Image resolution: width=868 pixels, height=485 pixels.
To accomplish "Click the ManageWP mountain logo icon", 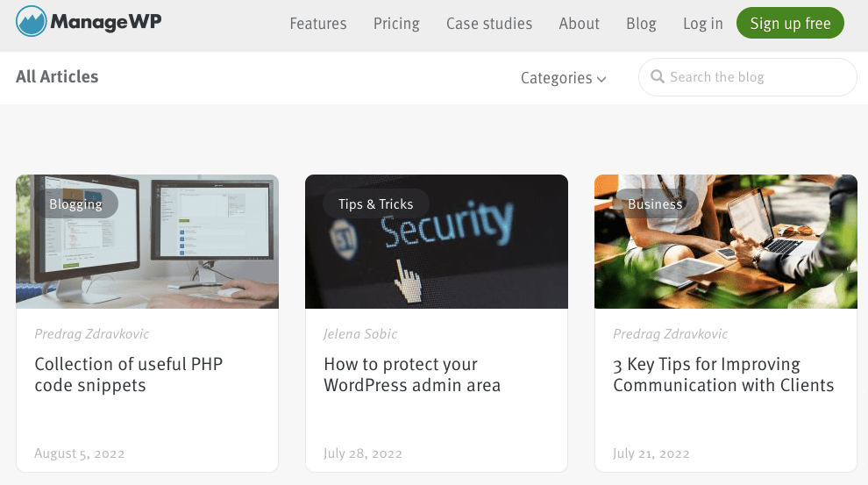I will pos(32,22).
